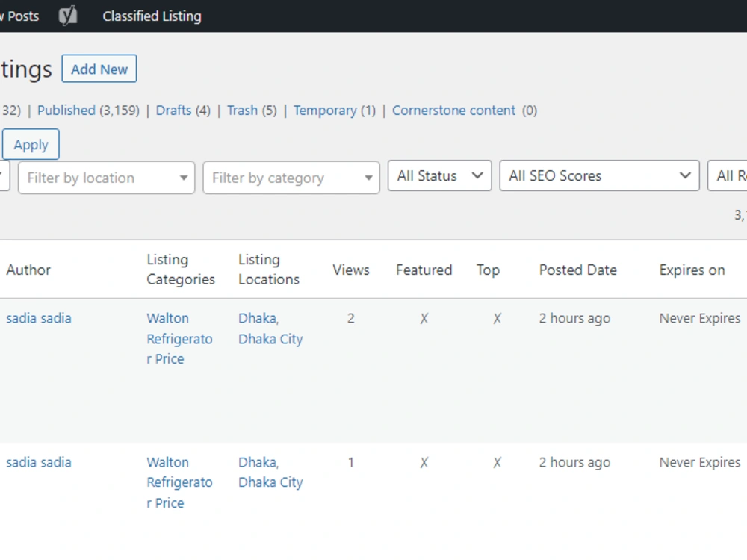The image size is (747, 560).
Task: Open the Filter by location dropdown
Action: 106,178
